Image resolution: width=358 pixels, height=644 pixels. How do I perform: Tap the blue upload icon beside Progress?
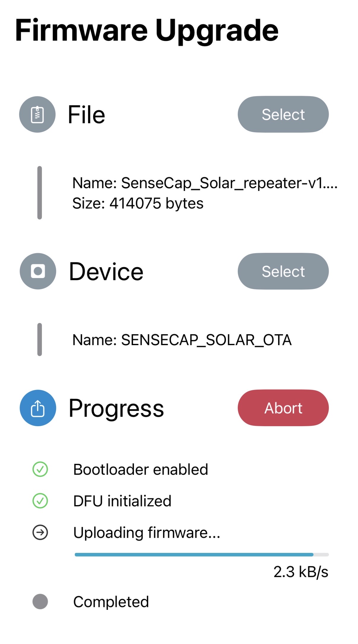(38, 408)
